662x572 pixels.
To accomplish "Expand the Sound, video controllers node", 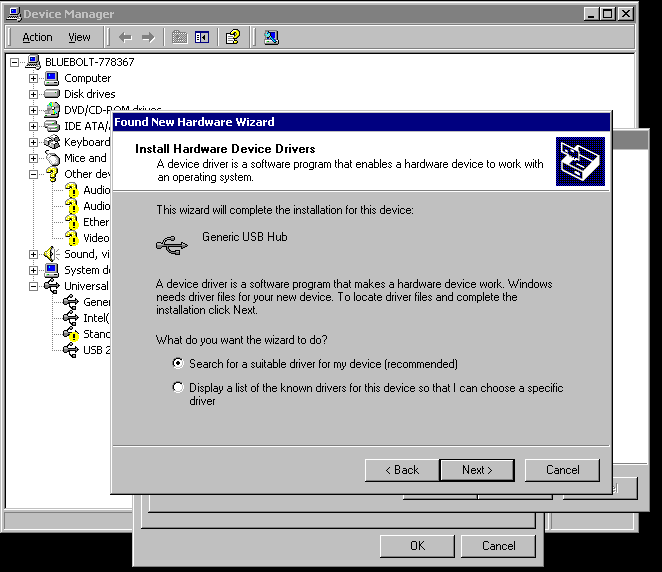I will [x=33, y=254].
